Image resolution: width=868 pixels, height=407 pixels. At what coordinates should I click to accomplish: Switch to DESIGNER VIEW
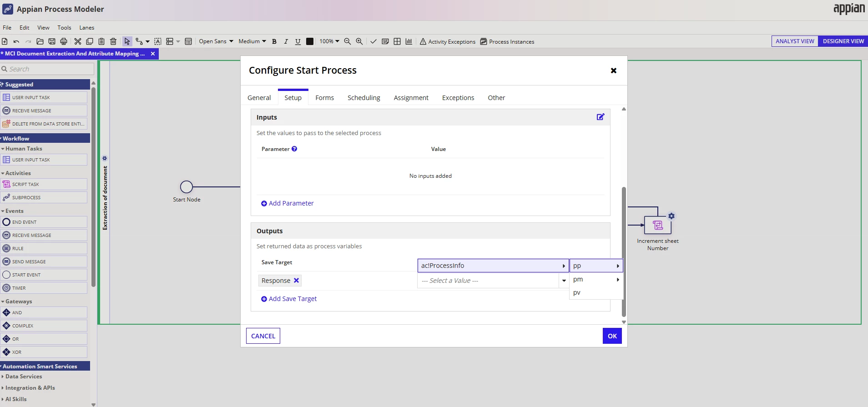point(843,41)
